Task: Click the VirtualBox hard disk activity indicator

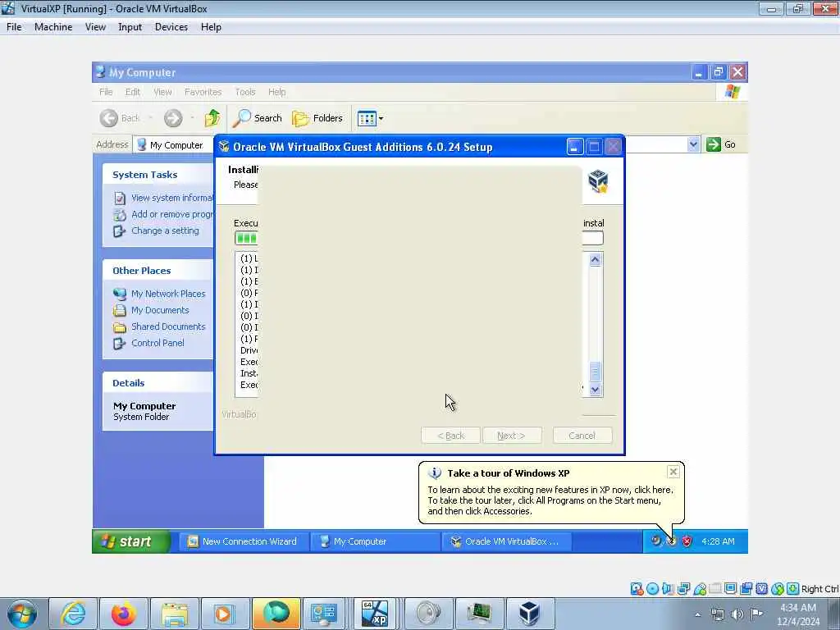Action: point(637,589)
